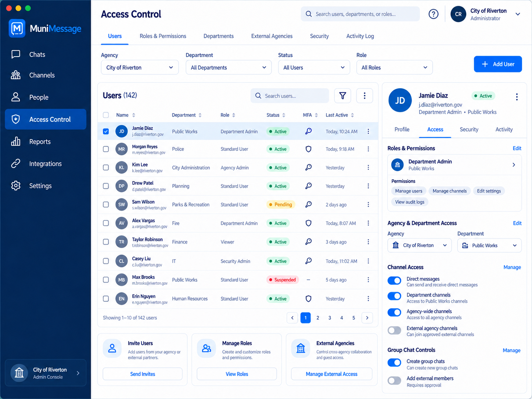This screenshot has height=399, width=532.
Task: Open Agency filter City of Riverton dropdown
Action: point(140,68)
